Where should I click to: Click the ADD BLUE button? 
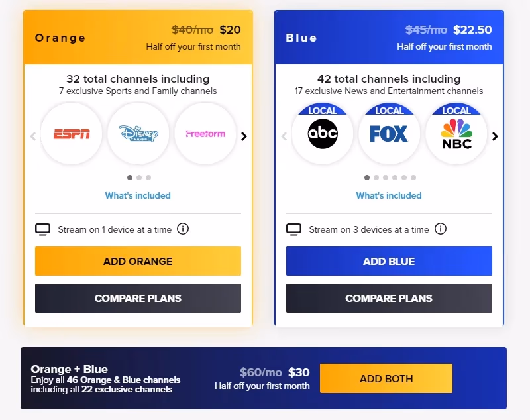[389, 261]
